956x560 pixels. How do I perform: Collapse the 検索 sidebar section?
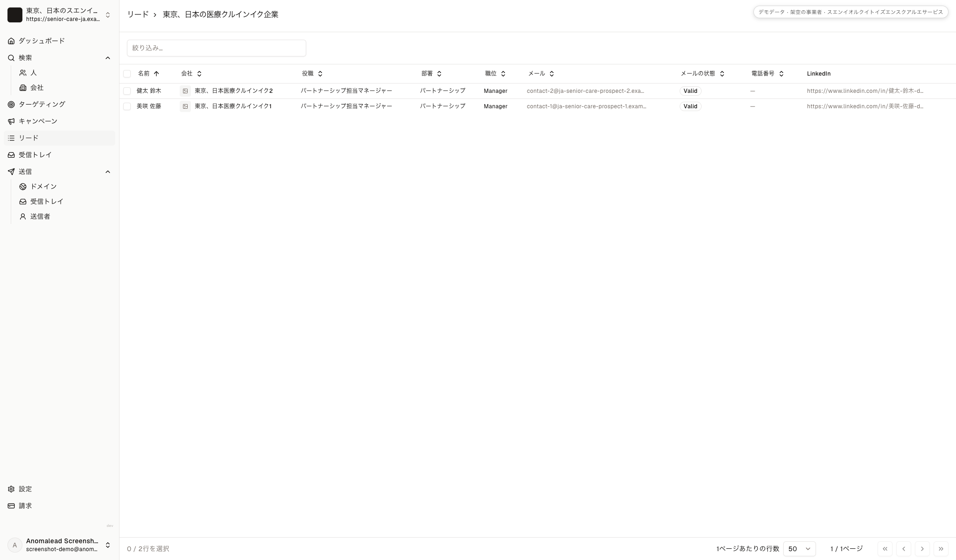pyautogui.click(x=108, y=58)
